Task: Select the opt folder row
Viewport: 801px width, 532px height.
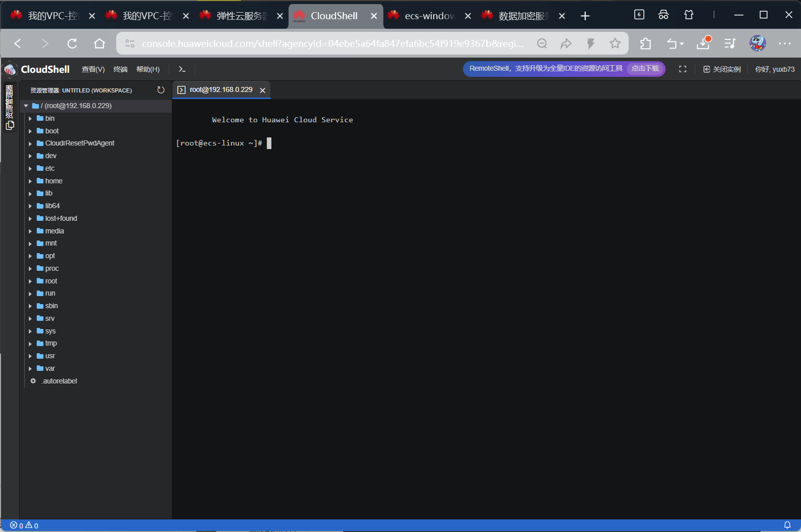Action: click(x=96, y=256)
